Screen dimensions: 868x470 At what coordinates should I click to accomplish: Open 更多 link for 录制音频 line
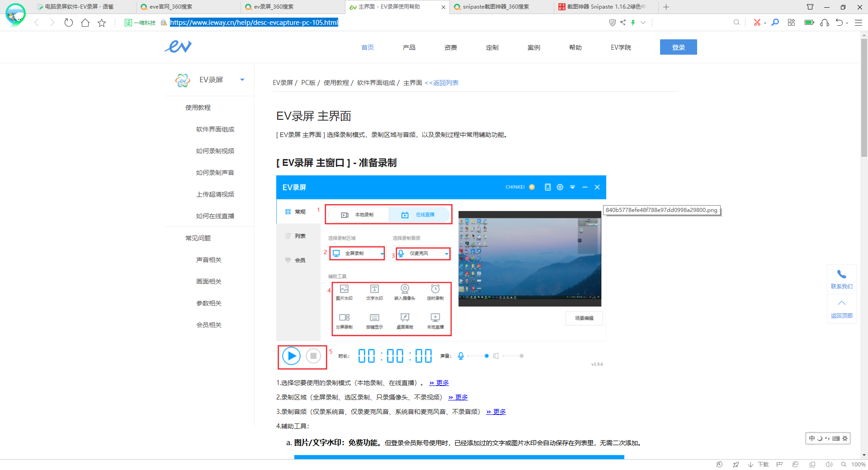496,412
